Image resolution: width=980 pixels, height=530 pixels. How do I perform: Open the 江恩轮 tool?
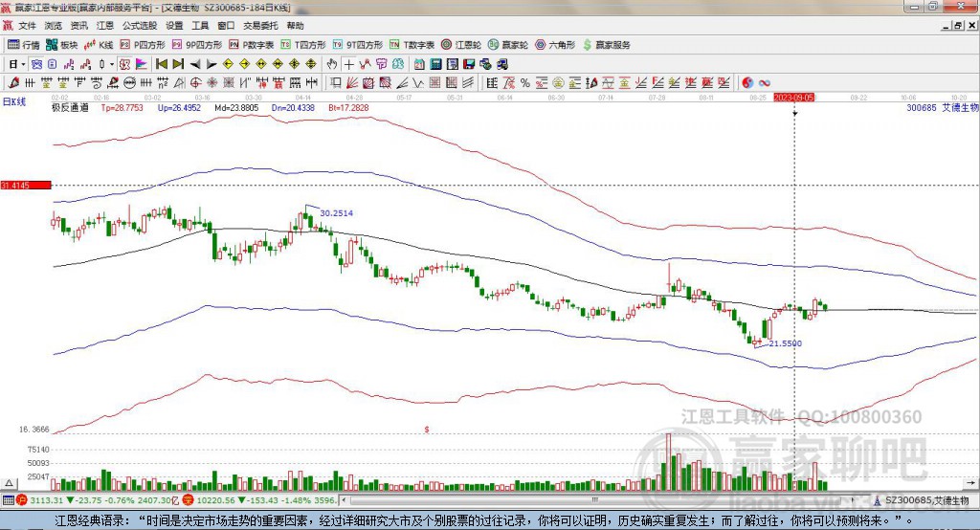tap(461, 45)
